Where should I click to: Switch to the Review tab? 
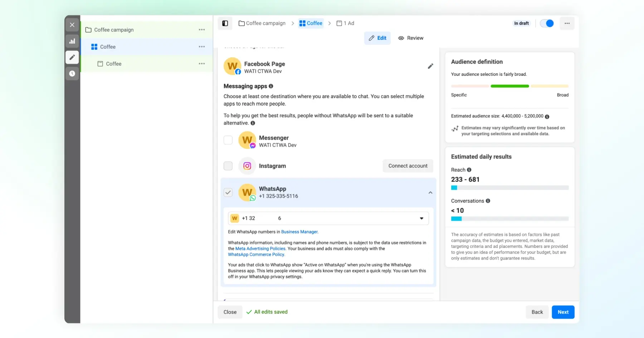[x=411, y=38]
